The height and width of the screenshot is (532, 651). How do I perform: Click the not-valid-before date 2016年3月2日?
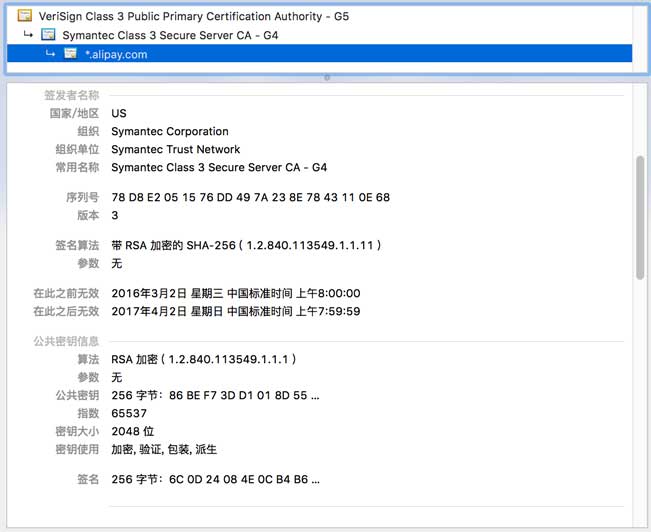[236, 294]
